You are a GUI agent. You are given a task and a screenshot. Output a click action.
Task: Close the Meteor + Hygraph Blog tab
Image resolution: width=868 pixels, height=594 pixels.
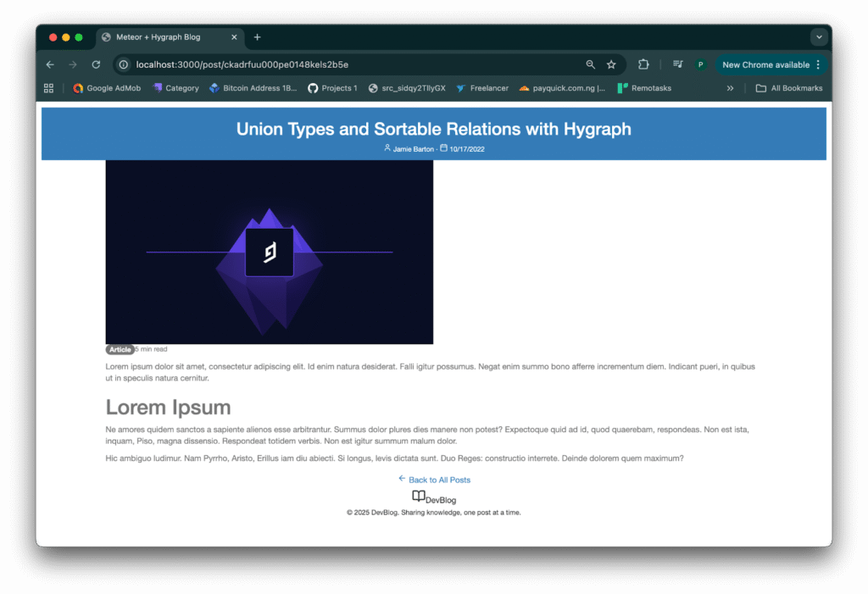pos(234,37)
